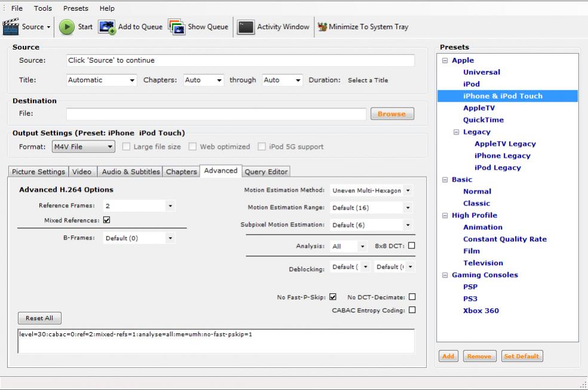The height and width of the screenshot is (390, 588).
Task: Open the Analysis dropdown
Action: (348, 246)
